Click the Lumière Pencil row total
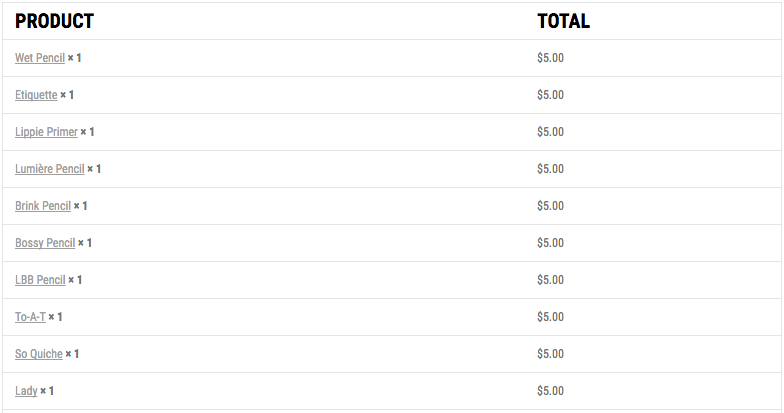Viewport: 784px width, 413px height. pos(550,169)
